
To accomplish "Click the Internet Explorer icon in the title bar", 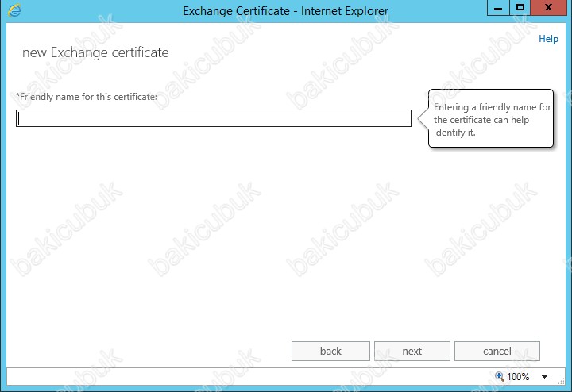I will 14,10.
